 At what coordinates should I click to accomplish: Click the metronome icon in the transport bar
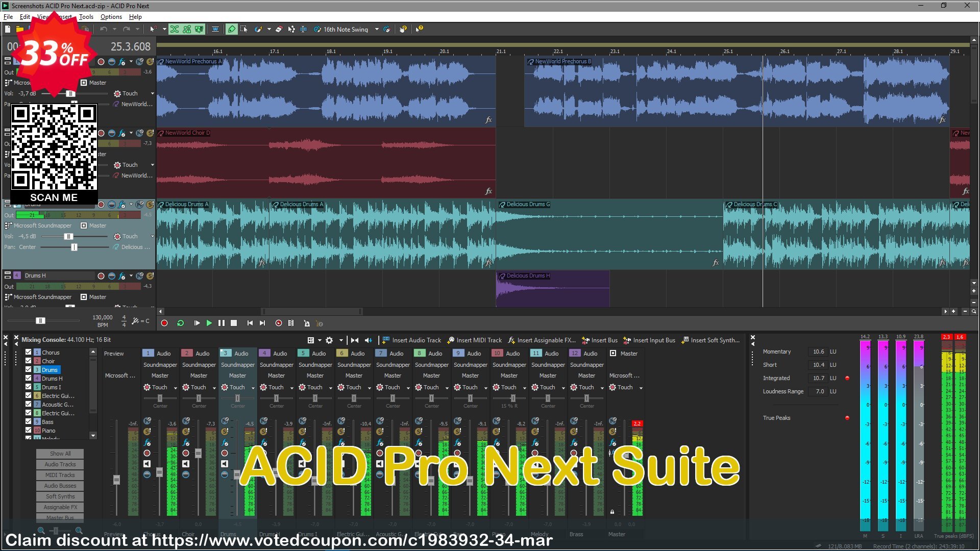point(307,323)
